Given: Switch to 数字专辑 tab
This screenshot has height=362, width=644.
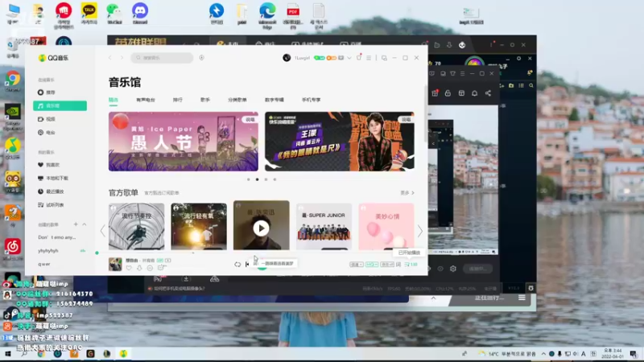Looking at the screenshot, I should [275, 100].
